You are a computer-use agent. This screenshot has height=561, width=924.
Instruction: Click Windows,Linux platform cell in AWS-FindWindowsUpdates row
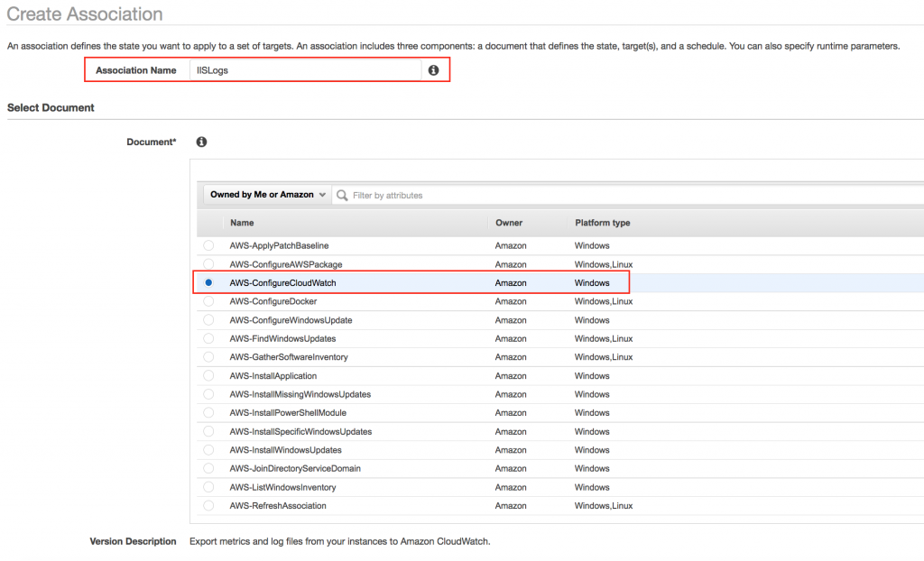point(604,339)
